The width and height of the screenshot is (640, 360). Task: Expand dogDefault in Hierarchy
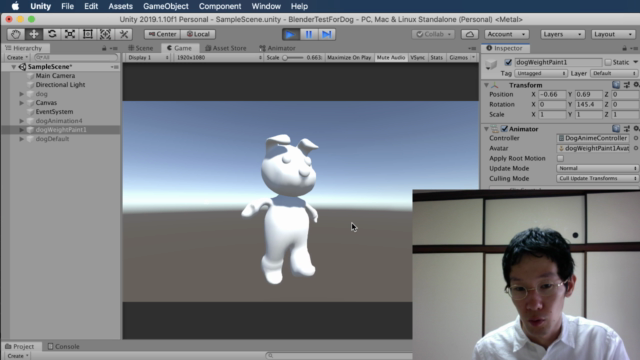click(21, 139)
